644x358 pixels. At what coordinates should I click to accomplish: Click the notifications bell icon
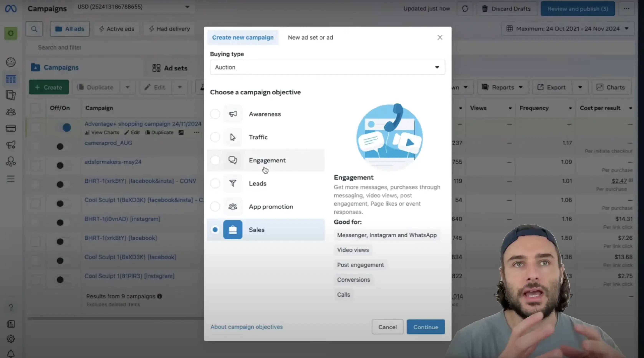click(x=11, y=353)
